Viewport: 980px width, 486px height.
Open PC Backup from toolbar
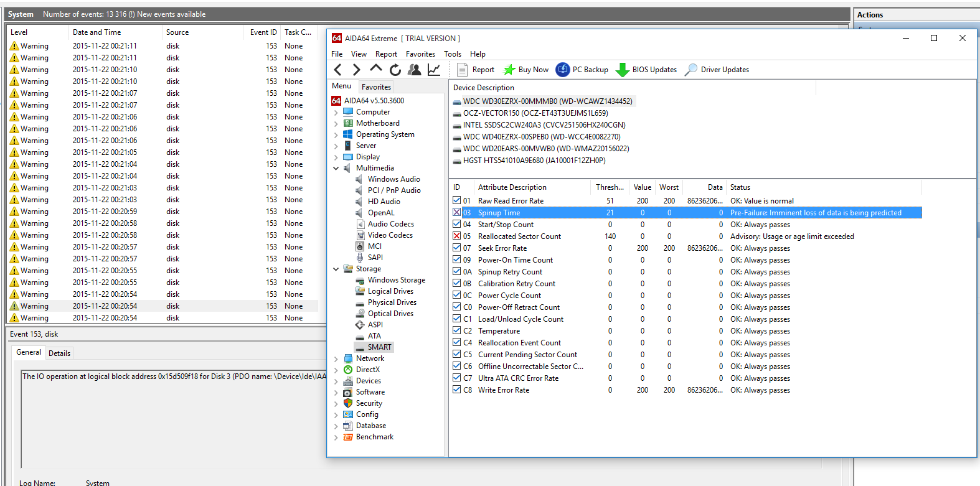click(582, 70)
